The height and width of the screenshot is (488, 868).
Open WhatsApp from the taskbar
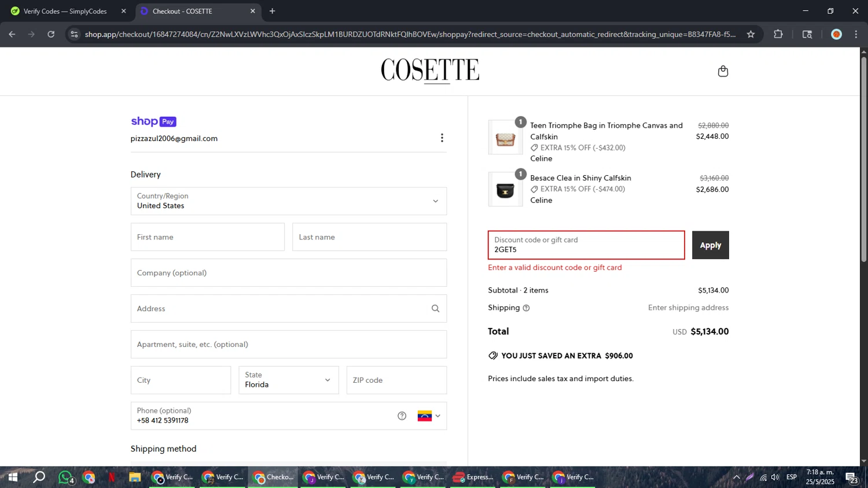(x=65, y=478)
